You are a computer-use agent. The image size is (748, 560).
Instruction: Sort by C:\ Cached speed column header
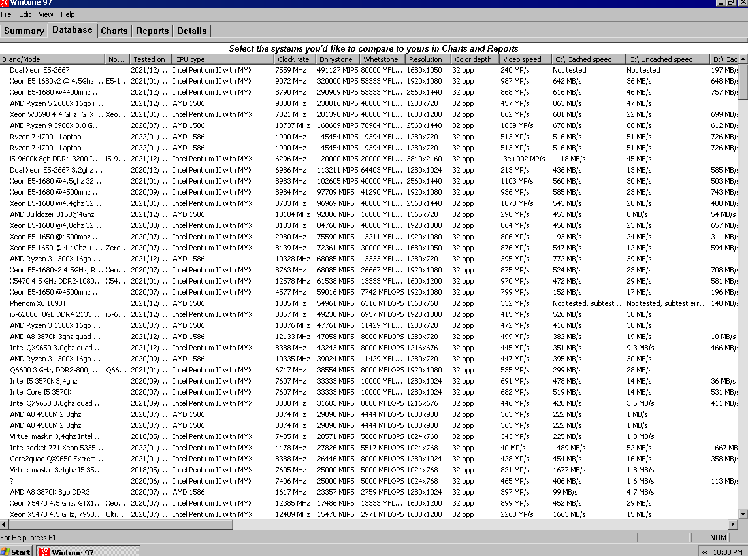[588, 59]
